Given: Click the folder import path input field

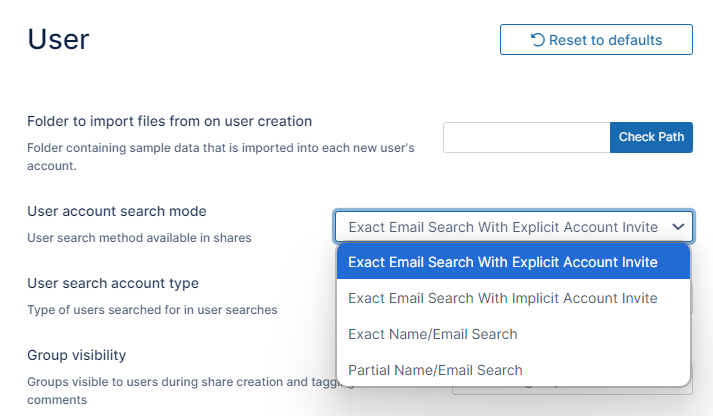Looking at the screenshot, I should pos(526,137).
